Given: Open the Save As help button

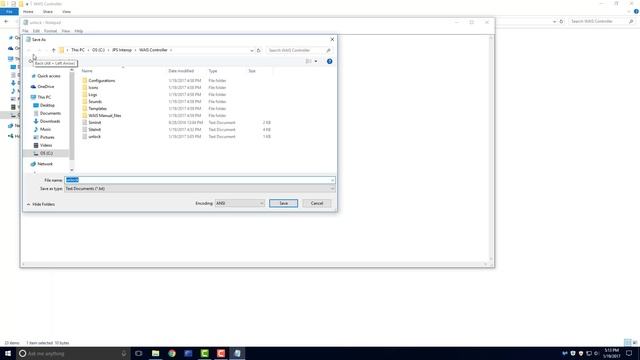Looking at the screenshot, I should click(329, 61).
